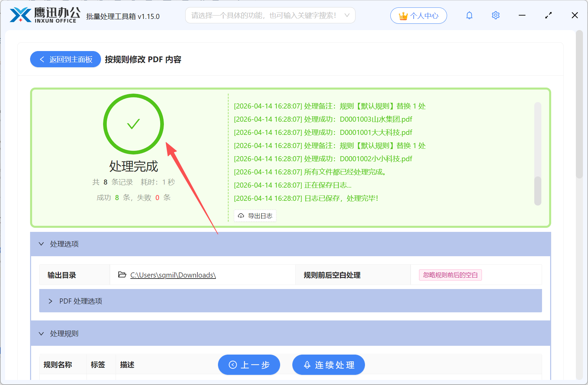Click the 规则名称 column header

click(x=58, y=365)
